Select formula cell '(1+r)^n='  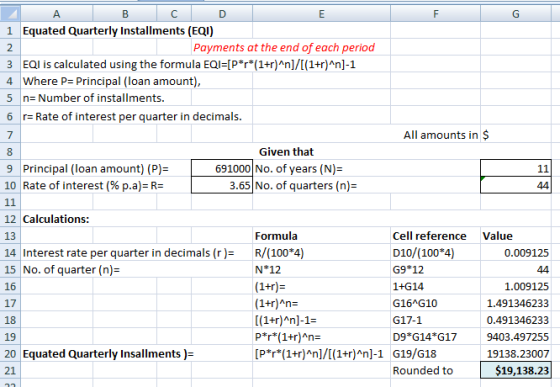(276, 303)
